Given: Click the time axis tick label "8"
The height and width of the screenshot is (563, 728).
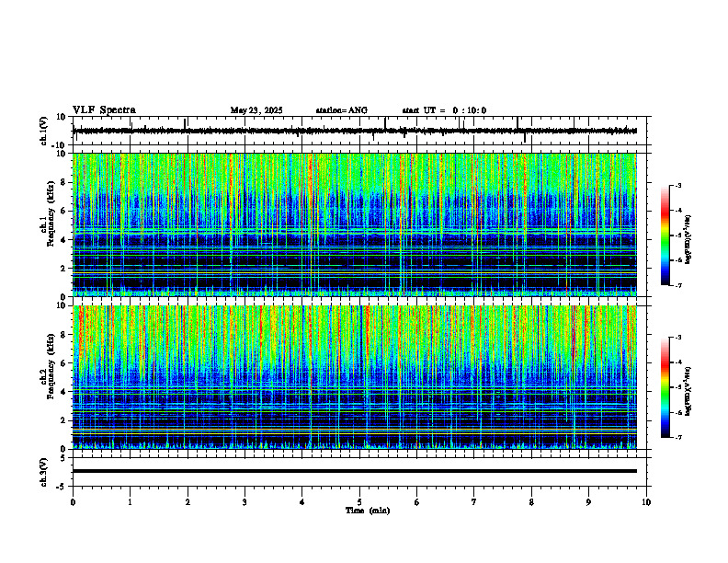Looking at the screenshot, I should [531, 502].
